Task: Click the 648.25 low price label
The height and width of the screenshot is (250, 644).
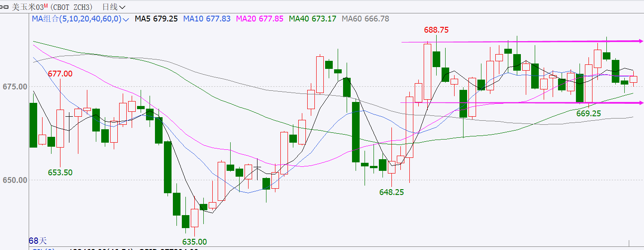Action: pyautogui.click(x=391, y=192)
